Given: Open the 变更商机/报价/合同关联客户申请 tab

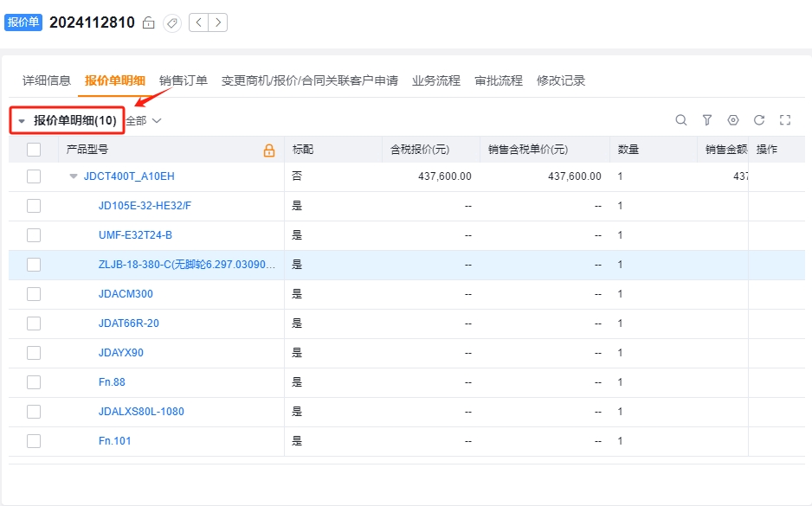Looking at the screenshot, I should pos(310,80).
